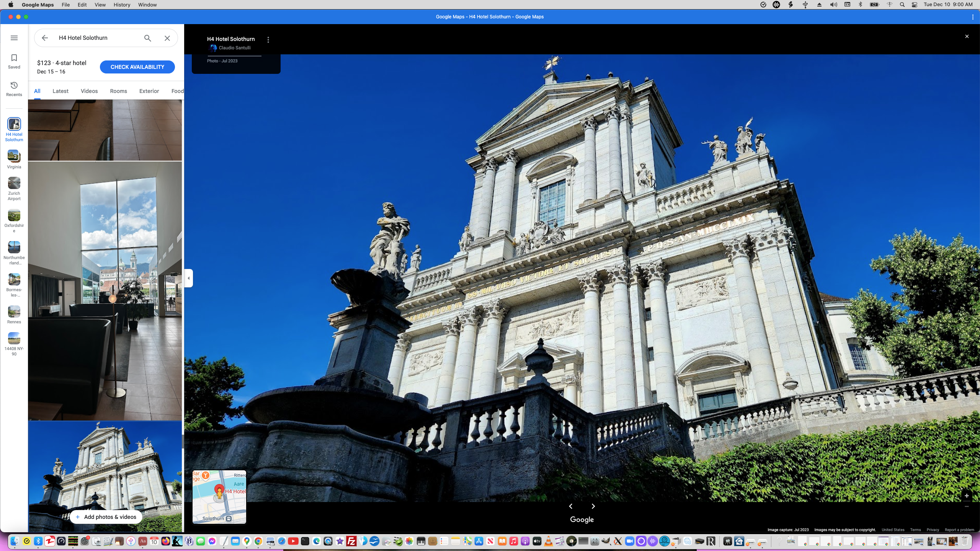The image size is (980, 551).
Task: Open the History menu
Action: [x=122, y=5]
